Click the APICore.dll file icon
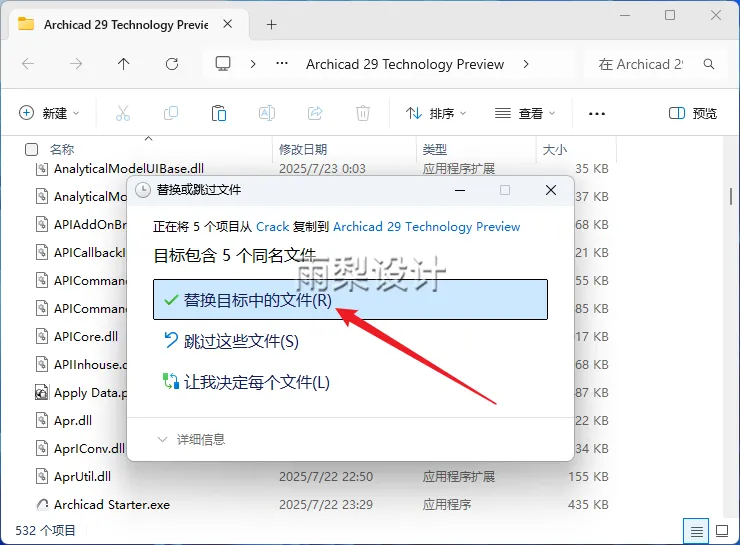740x545 pixels. (x=42, y=336)
